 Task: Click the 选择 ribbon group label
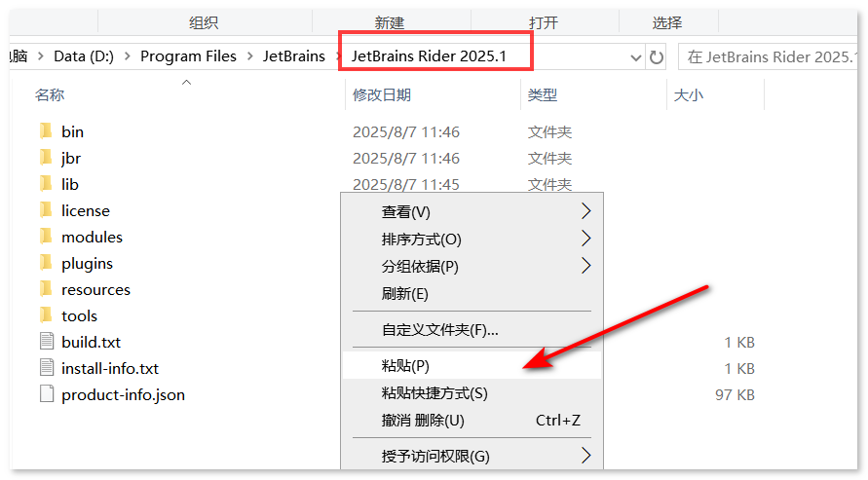[x=667, y=22]
